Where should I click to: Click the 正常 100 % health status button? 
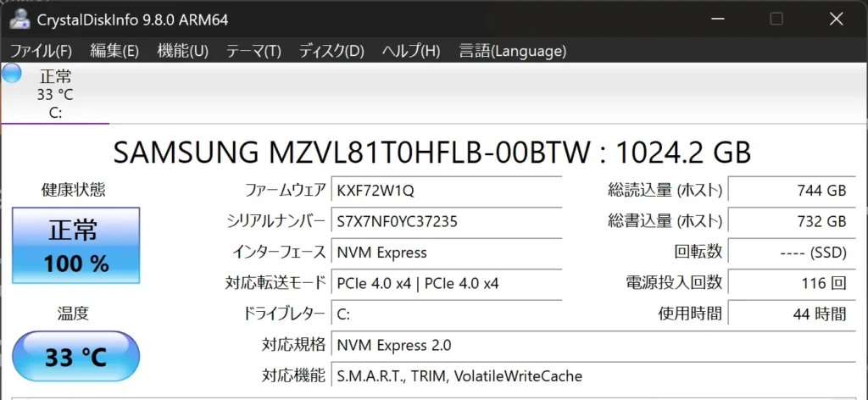(76, 246)
